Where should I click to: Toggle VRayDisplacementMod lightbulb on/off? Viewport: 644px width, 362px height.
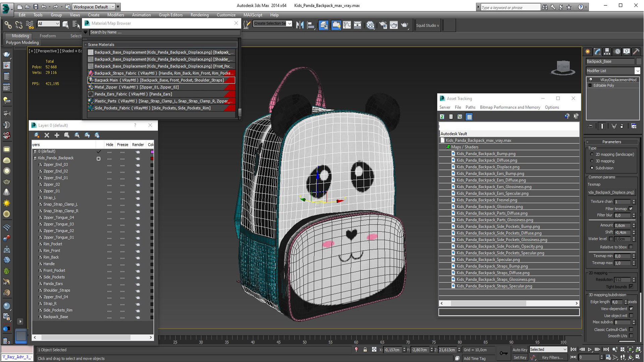[591, 80]
